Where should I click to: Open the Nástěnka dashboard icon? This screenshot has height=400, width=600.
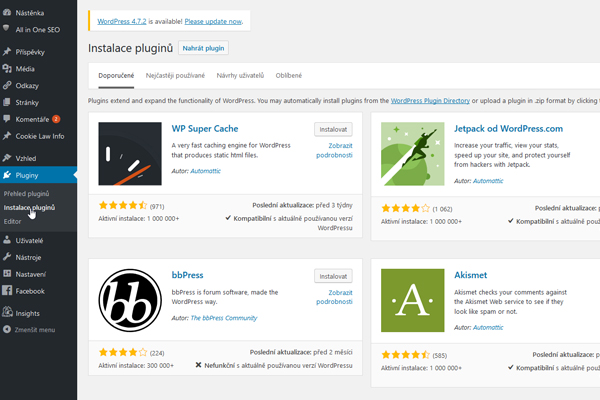click(7, 13)
